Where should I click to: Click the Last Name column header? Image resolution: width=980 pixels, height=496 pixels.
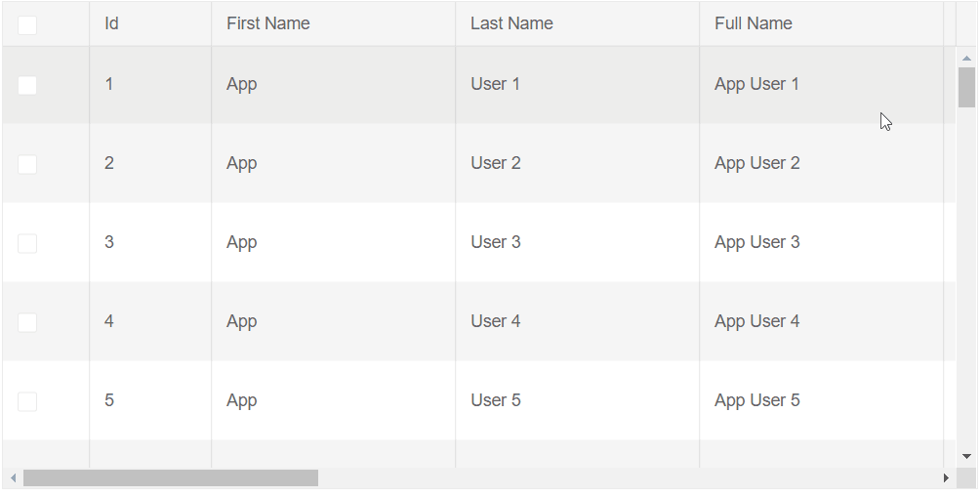coord(511,23)
